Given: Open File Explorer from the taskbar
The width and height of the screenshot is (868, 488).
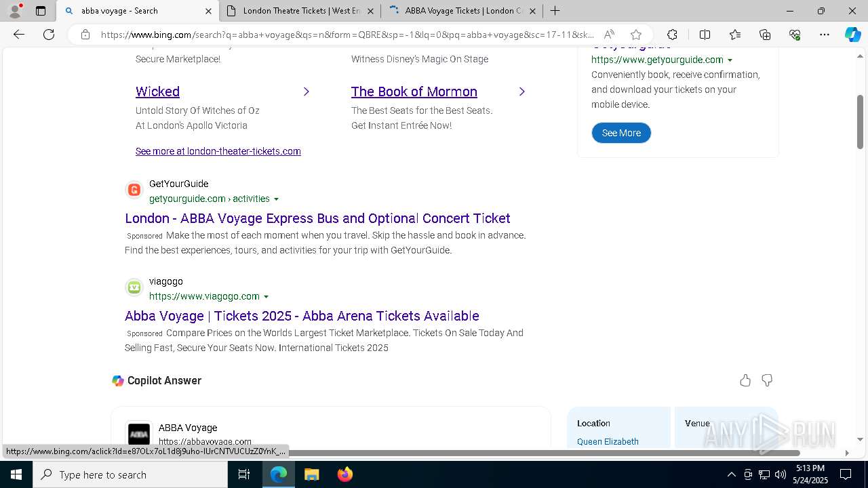Looking at the screenshot, I should (311, 474).
